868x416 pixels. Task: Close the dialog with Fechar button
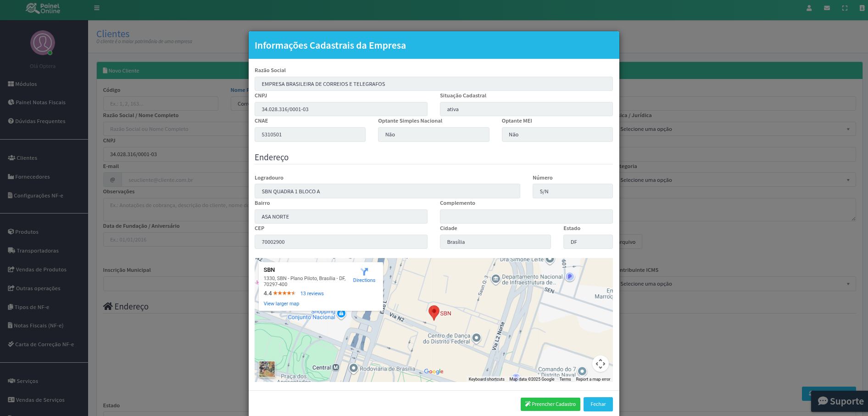[x=598, y=404]
